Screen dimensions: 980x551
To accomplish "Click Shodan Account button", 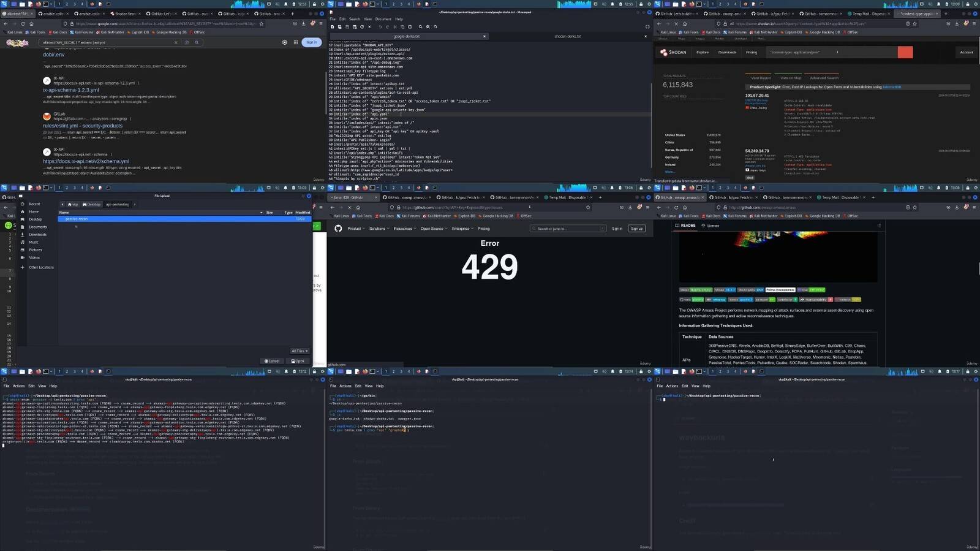I will 967,53.
